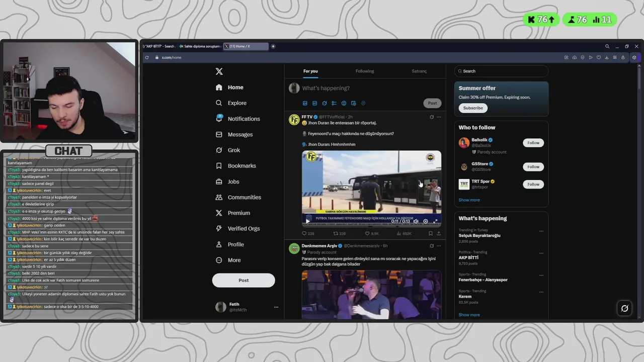644x362 pixels.
Task: Repost the FF TV tweet
Action: (x=340, y=233)
